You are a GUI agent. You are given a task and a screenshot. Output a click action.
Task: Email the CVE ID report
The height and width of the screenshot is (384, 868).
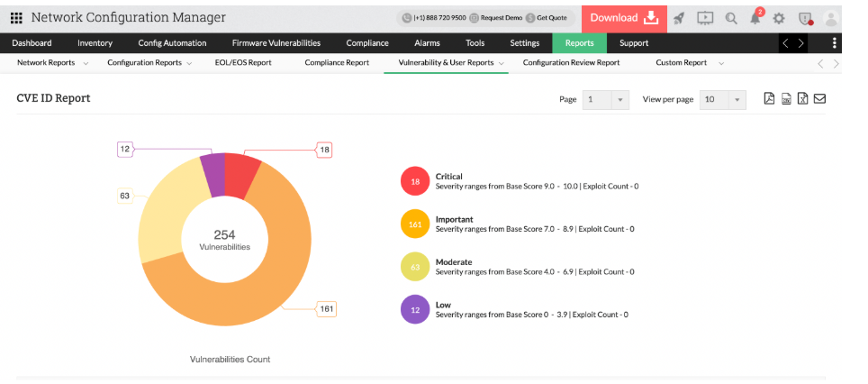[819, 99]
